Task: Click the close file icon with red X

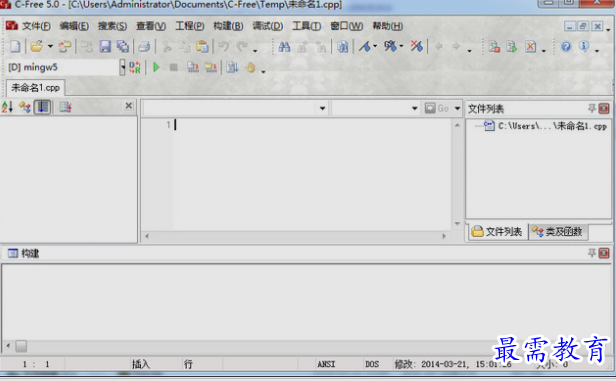Action: click(530, 47)
